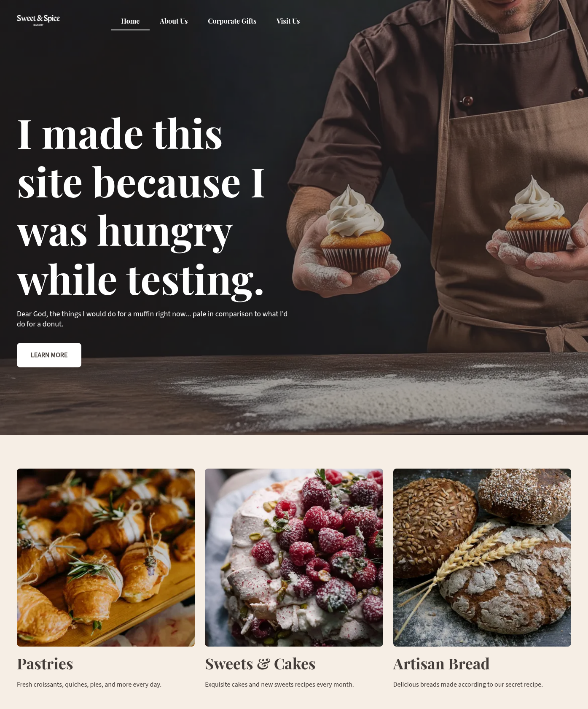Open the Visit Us nav link
The width and height of the screenshot is (588, 709).
[288, 21]
